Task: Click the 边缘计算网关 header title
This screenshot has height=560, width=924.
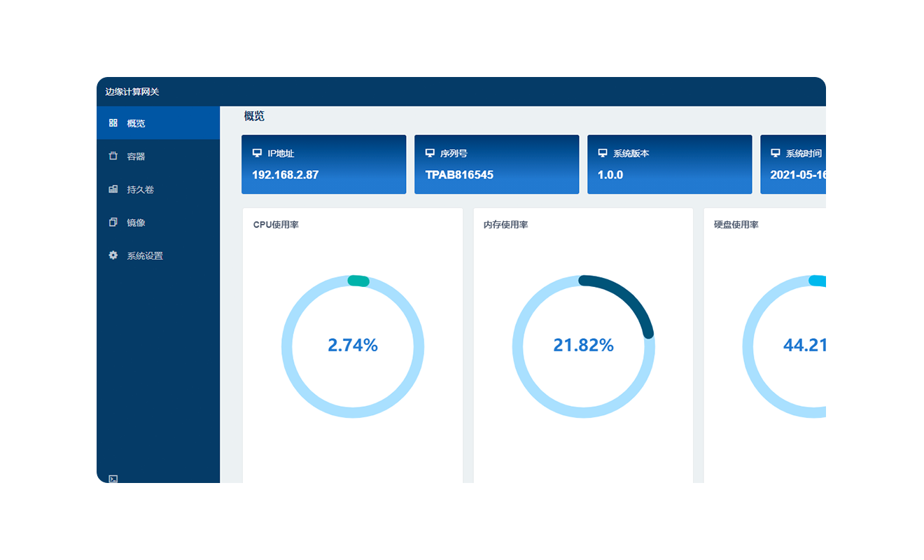Action: 132,92
